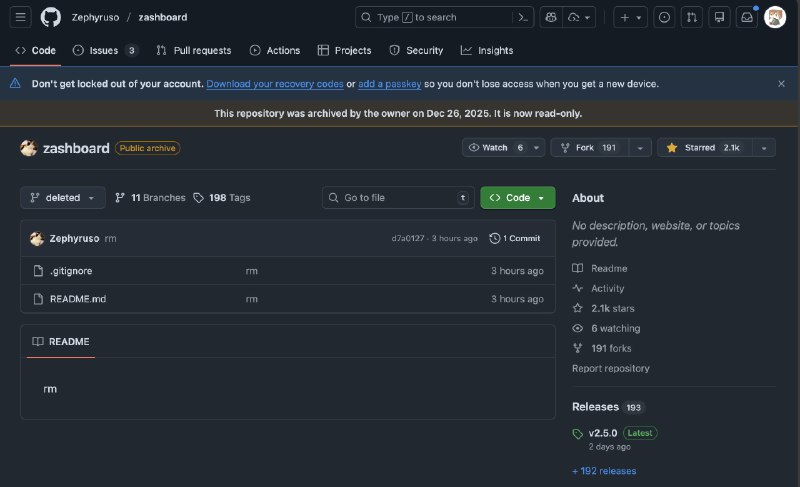Screen dimensions: 800x487
Task: Open Copilot chat icon
Action: [551, 17]
